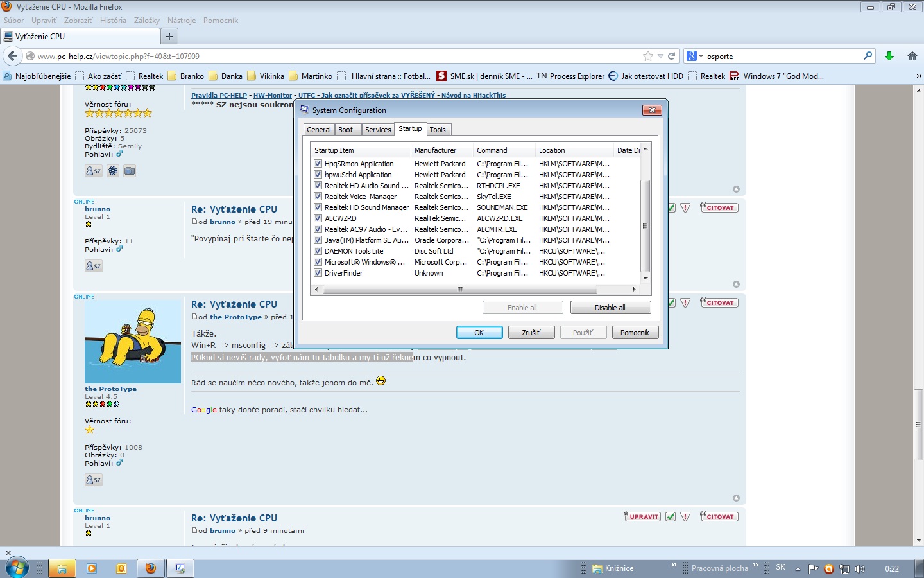The height and width of the screenshot is (578, 924).
Task: Click the page vertical scrollbar thumb
Action: [918, 425]
